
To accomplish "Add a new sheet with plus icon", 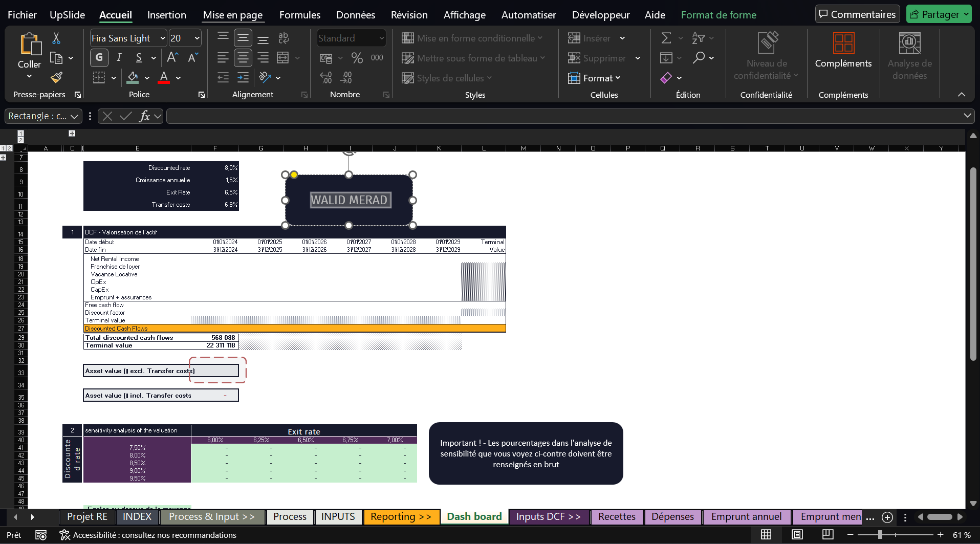I will [x=887, y=517].
